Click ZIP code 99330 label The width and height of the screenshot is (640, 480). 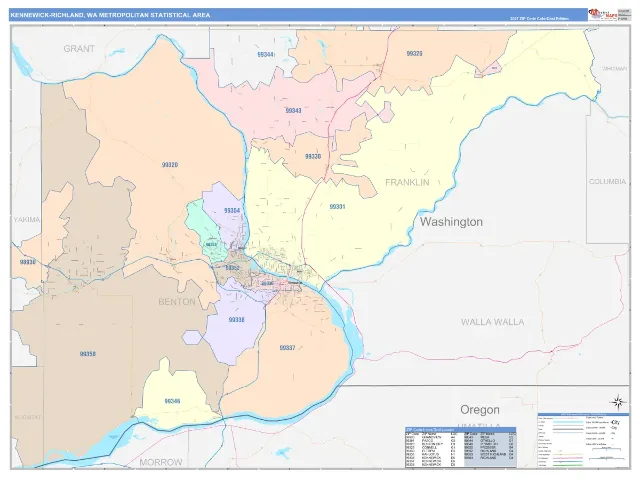pyautogui.click(x=313, y=156)
